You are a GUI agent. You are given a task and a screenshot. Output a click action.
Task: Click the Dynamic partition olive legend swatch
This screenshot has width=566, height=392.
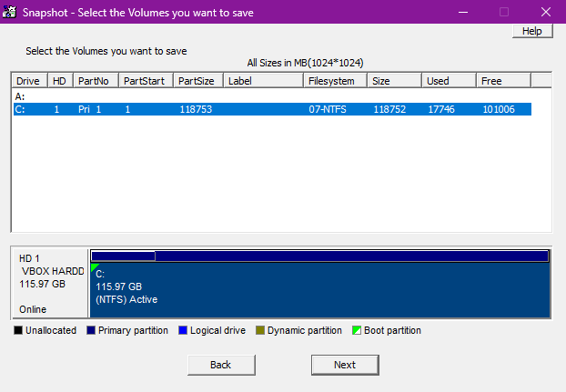pyautogui.click(x=260, y=330)
